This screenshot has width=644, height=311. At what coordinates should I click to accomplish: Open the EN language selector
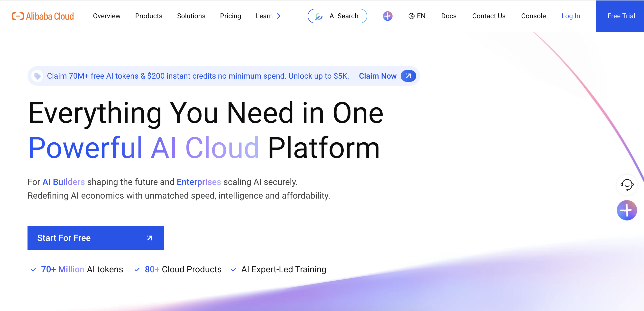coord(421,16)
